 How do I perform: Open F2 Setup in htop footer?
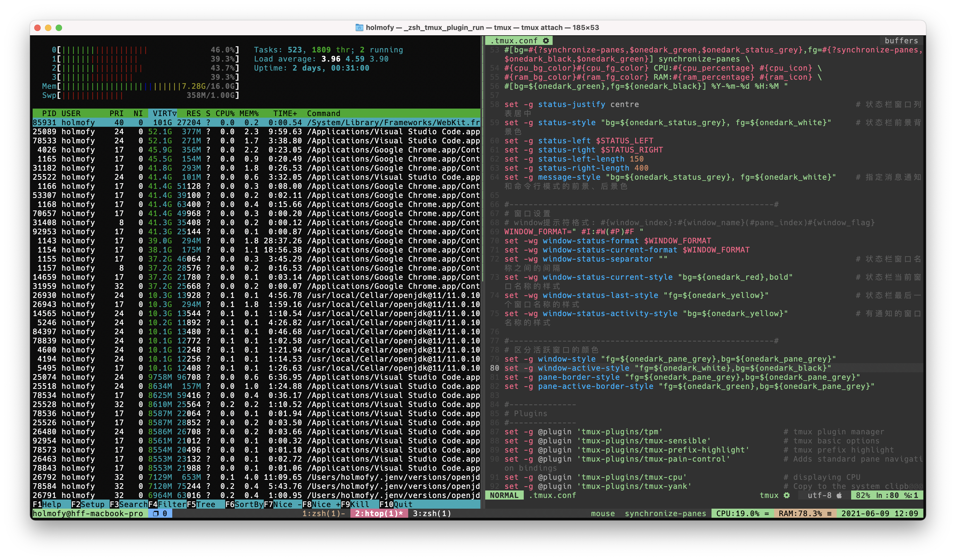pyautogui.click(x=90, y=504)
